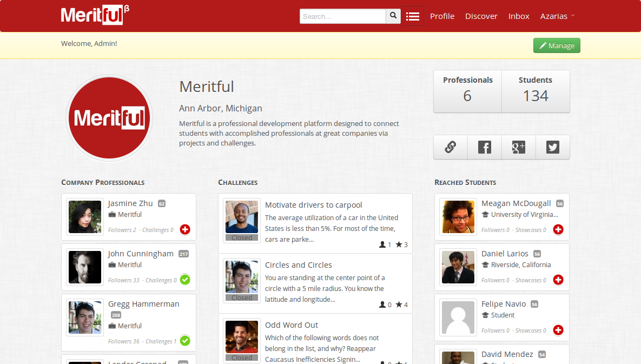Click the participants icon on carpool challenge
Screen dimensions: 641x364
tap(382, 244)
